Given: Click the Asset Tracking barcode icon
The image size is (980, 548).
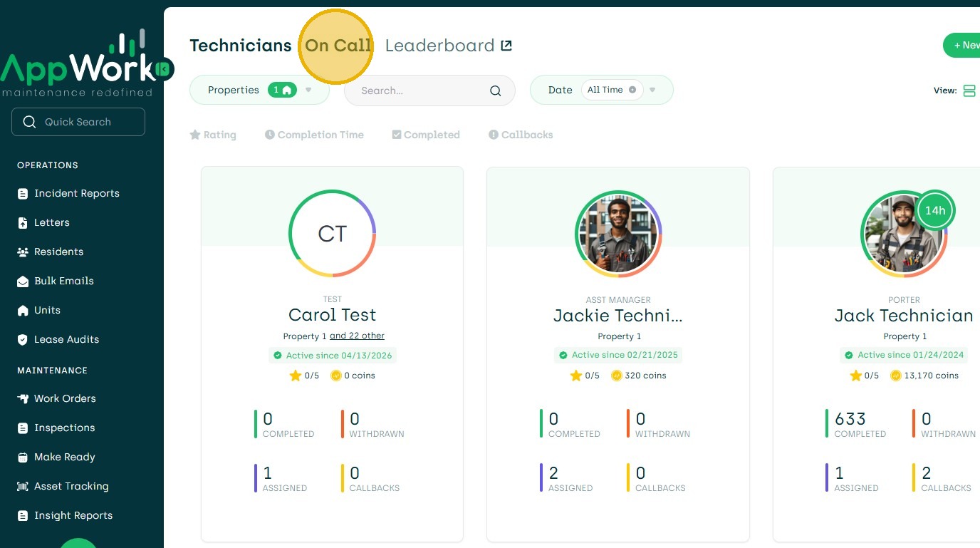Looking at the screenshot, I should click(x=23, y=487).
